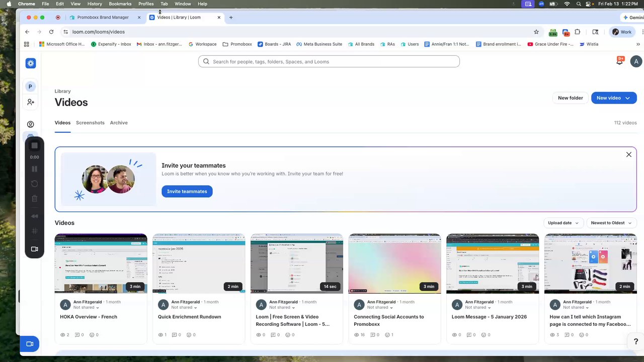
Task: Expand Not shared on Loom Message card
Action: pyautogui.click(x=478, y=307)
